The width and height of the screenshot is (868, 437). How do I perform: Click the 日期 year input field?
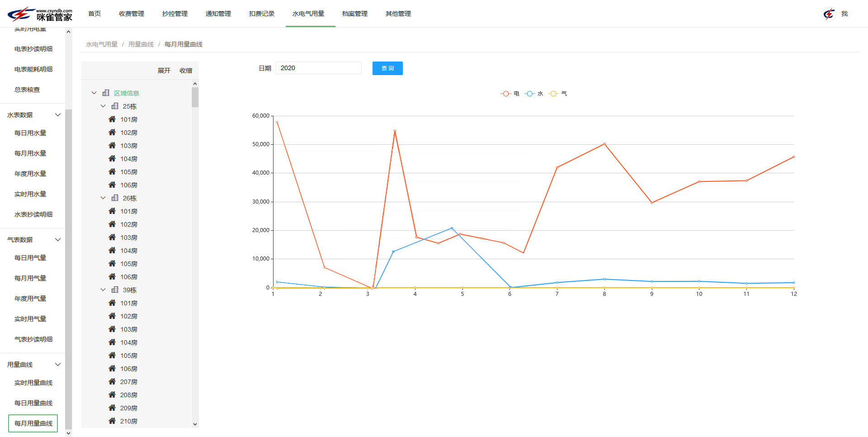pyautogui.click(x=318, y=68)
